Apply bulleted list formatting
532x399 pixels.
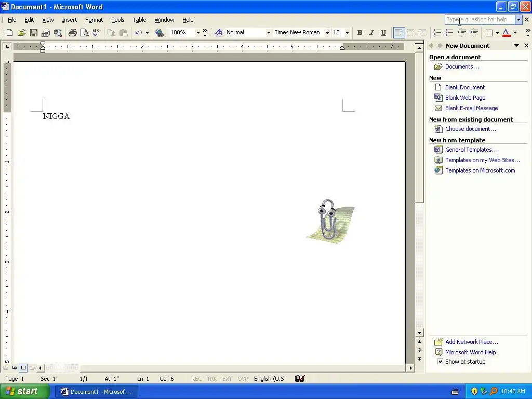449,33
